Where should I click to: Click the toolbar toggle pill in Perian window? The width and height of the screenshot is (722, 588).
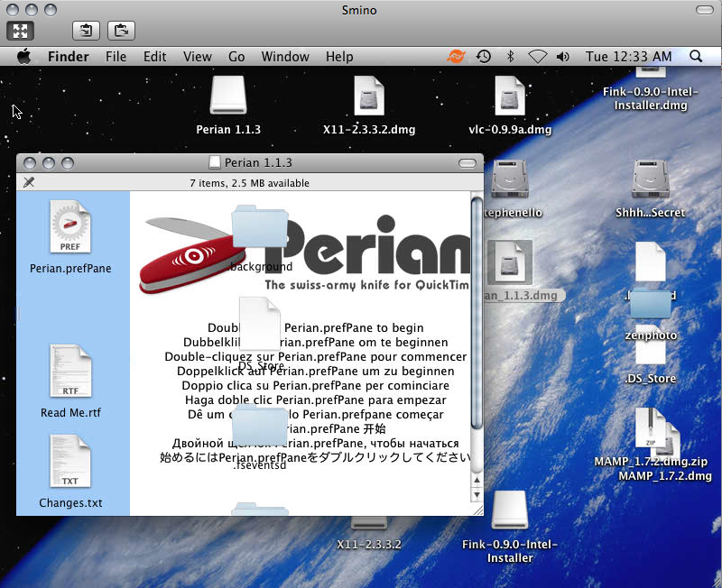click(467, 163)
